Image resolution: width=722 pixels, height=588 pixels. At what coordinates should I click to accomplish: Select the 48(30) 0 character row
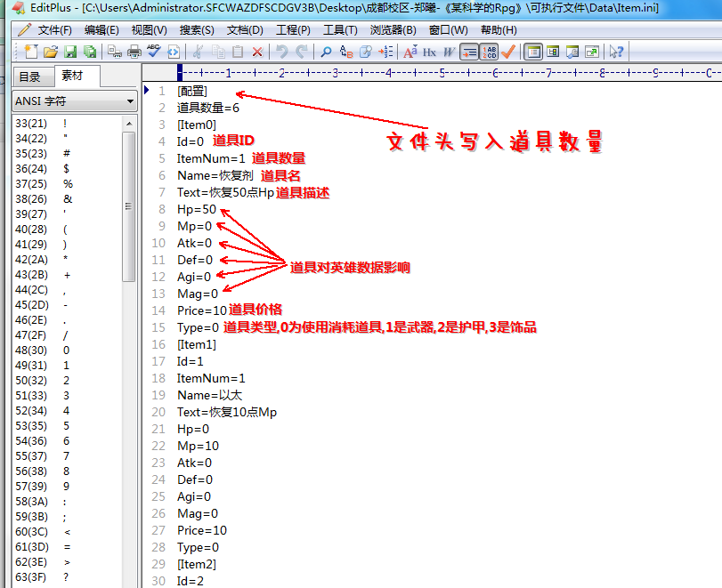(68, 350)
